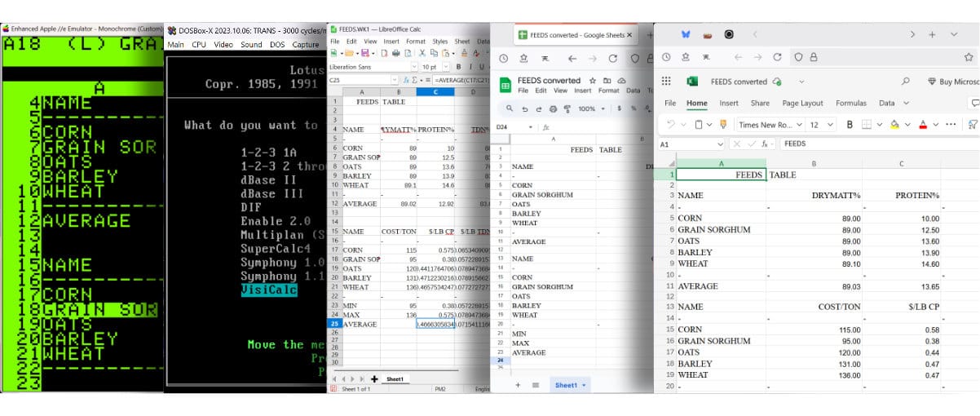Click the Print icon in Google Sheets toolbar
Screen dimensions: 980x416
[x=554, y=108]
